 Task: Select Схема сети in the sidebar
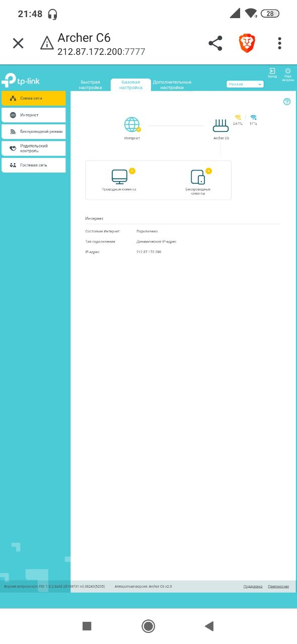click(34, 99)
